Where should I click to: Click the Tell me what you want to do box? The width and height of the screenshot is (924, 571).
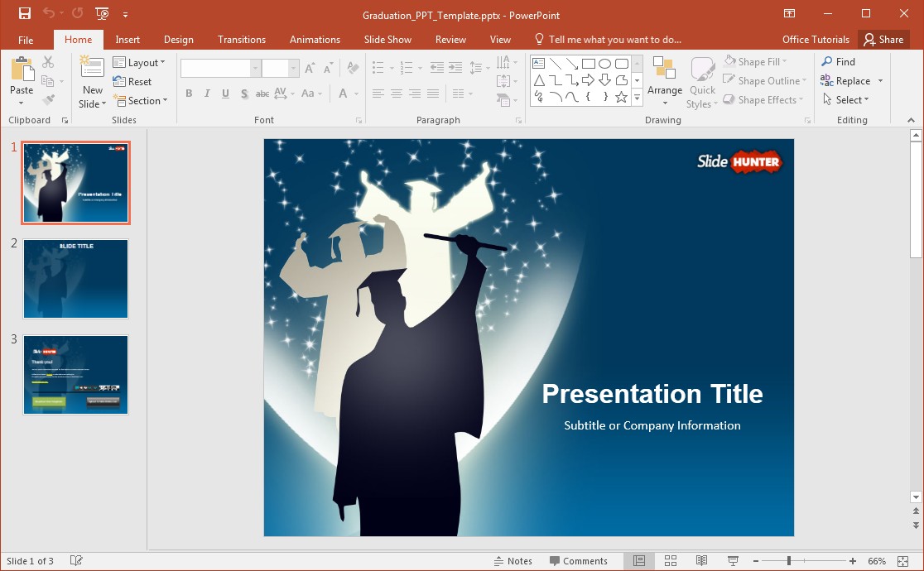pos(608,40)
